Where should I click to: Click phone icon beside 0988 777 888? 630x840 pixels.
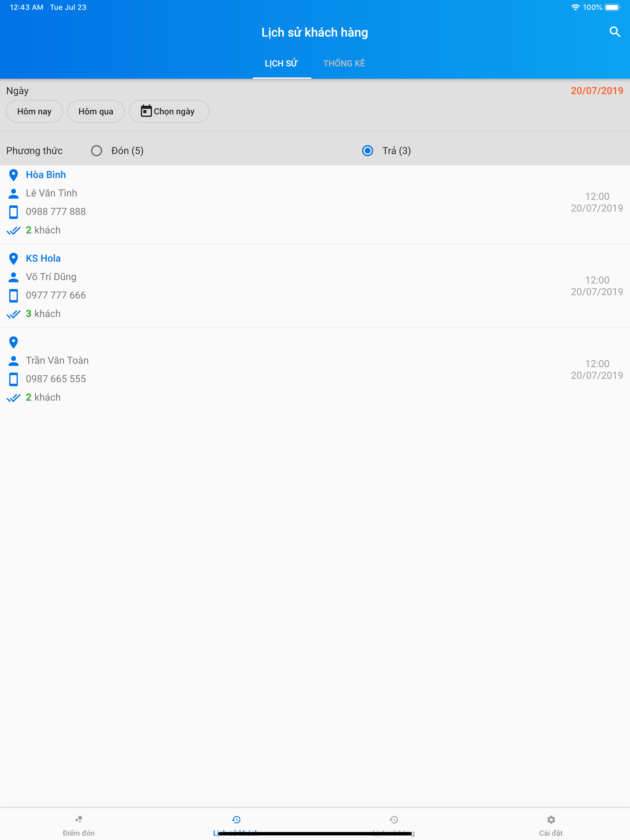(14, 212)
